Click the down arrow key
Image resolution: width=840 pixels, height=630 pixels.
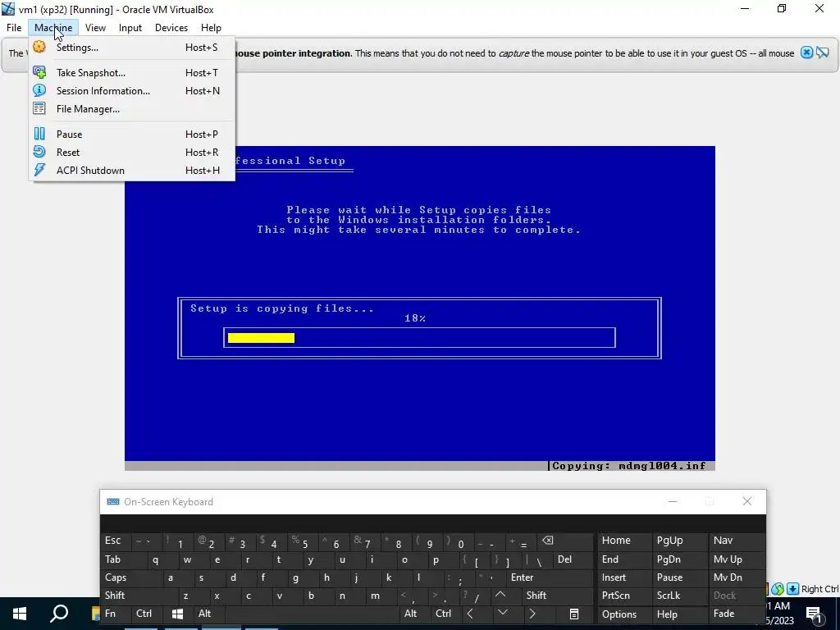tap(503, 614)
